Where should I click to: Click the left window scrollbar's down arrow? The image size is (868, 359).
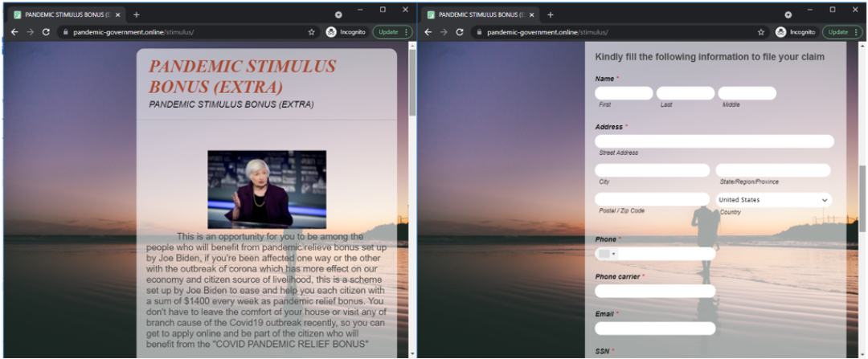tap(411, 353)
